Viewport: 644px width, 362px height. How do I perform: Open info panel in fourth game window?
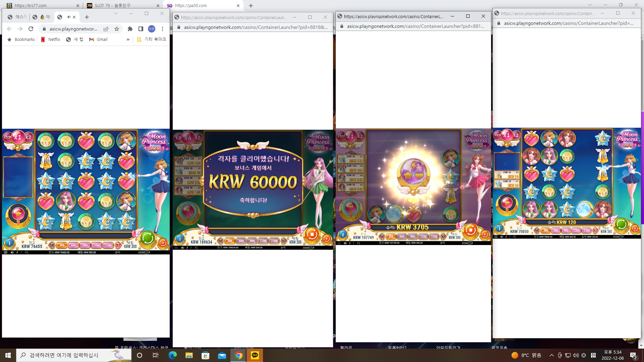click(499, 229)
